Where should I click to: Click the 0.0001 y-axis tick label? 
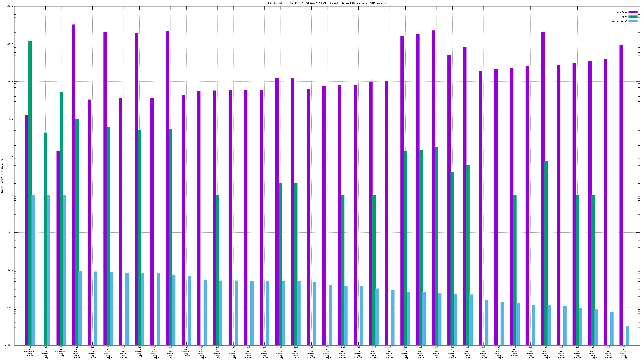click(9, 345)
